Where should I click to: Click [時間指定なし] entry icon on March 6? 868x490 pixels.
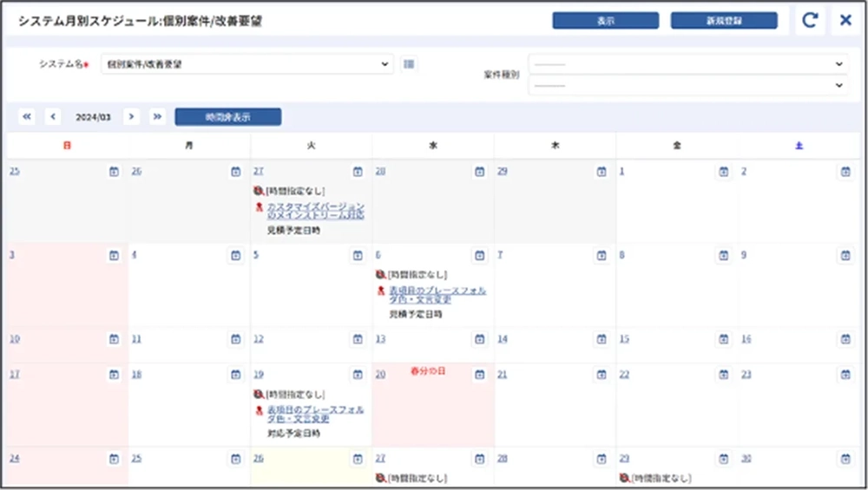coord(380,274)
